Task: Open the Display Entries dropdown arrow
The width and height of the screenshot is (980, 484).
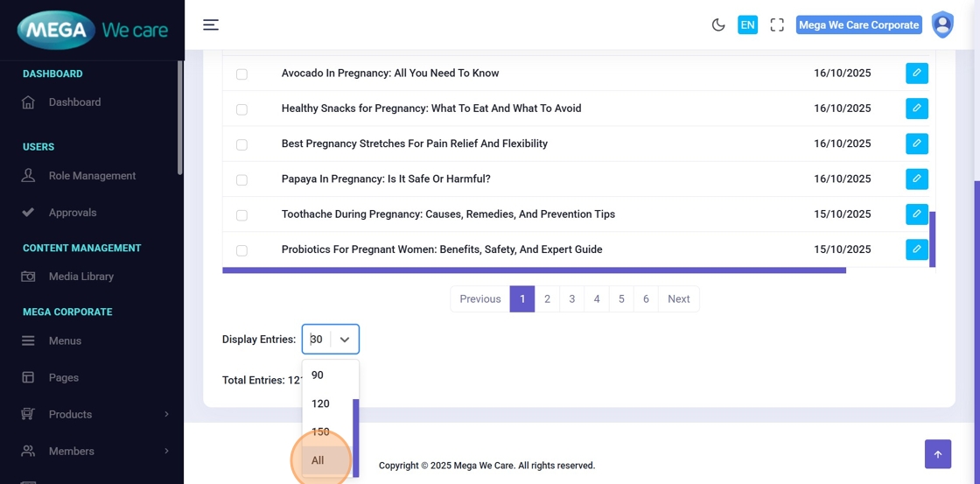Action: [x=345, y=340]
